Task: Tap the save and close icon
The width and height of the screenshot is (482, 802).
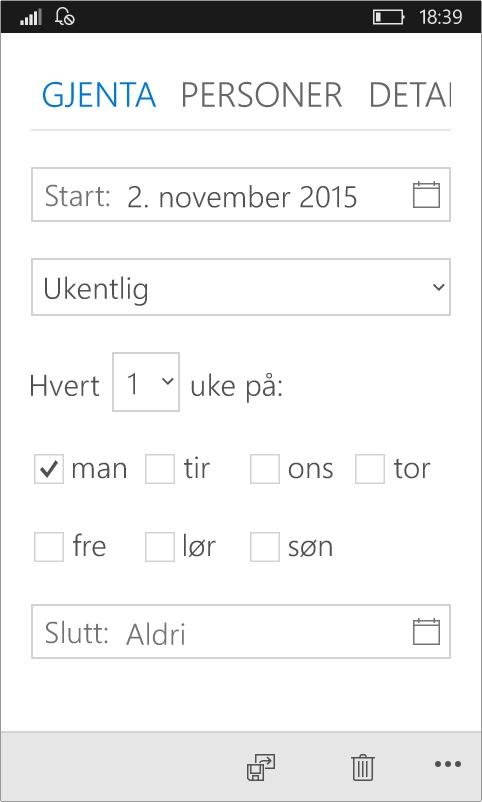Action: pos(261,767)
